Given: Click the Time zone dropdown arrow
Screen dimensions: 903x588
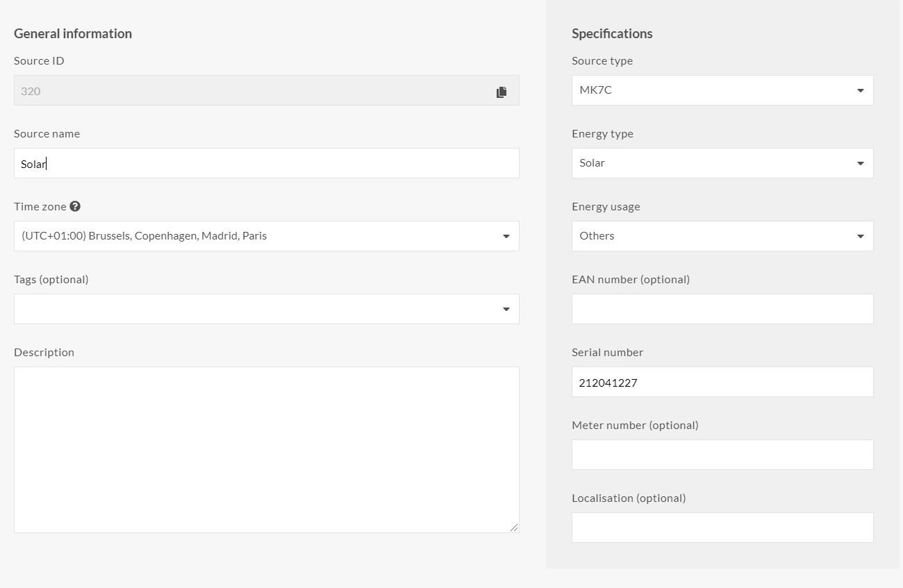Looking at the screenshot, I should click(506, 235).
